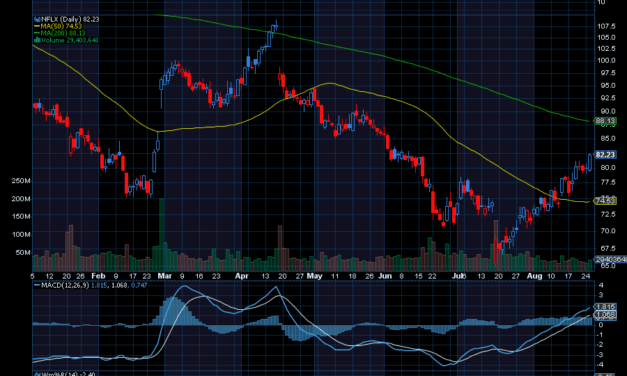Click the 102.5 price axis label

(x=606, y=49)
